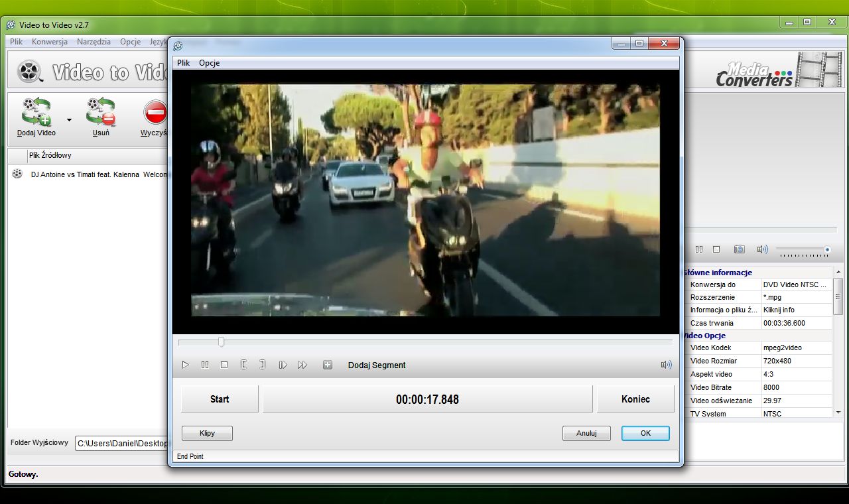Viewport: 849px width, 504px height.
Task: Click the Koniec button
Action: click(635, 399)
